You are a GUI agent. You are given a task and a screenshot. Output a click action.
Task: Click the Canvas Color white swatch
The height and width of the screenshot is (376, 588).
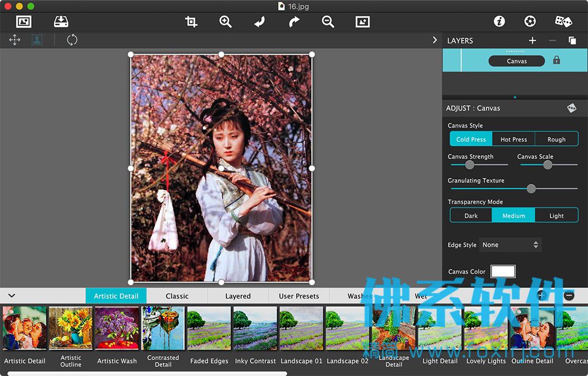(503, 271)
